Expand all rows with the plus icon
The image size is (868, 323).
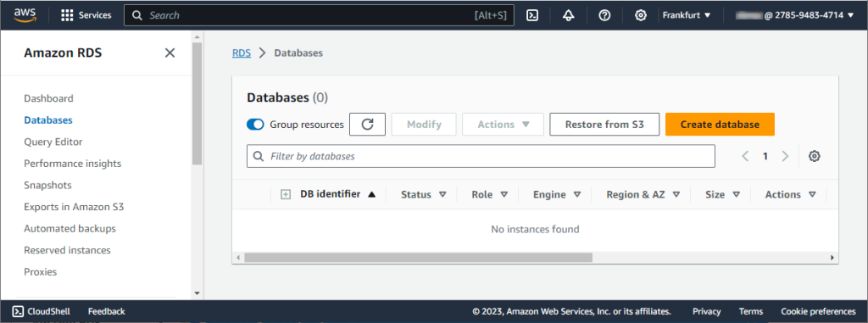point(286,194)
